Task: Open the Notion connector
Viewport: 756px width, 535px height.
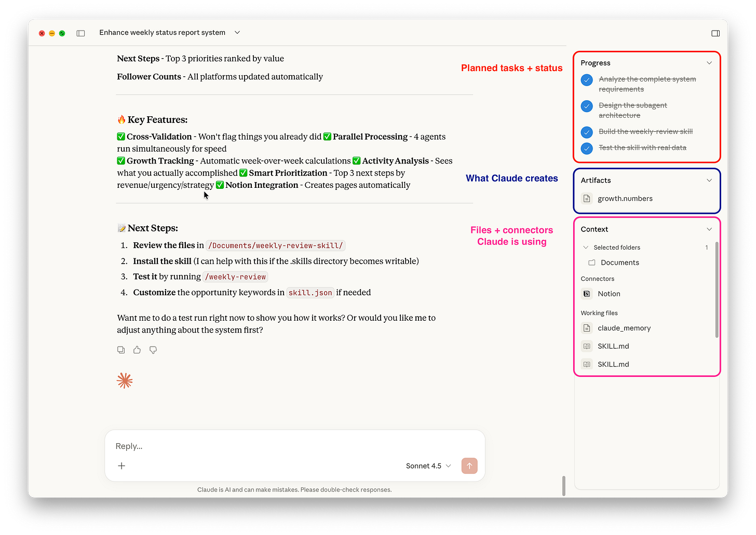Action: pos(609,294)
